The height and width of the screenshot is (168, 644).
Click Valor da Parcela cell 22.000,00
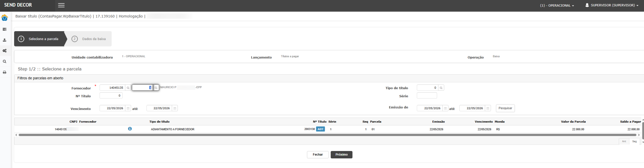[x=578, y=129]
